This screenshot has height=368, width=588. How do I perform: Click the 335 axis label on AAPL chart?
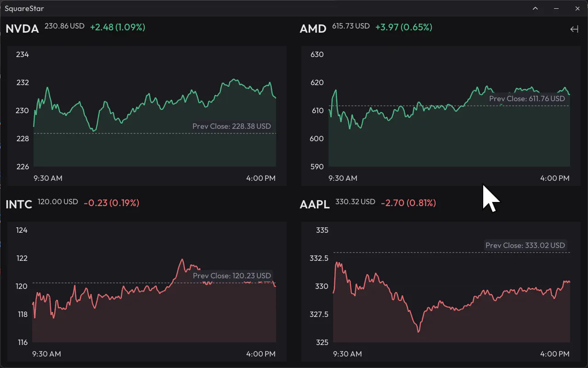click(x=322, y=230)
